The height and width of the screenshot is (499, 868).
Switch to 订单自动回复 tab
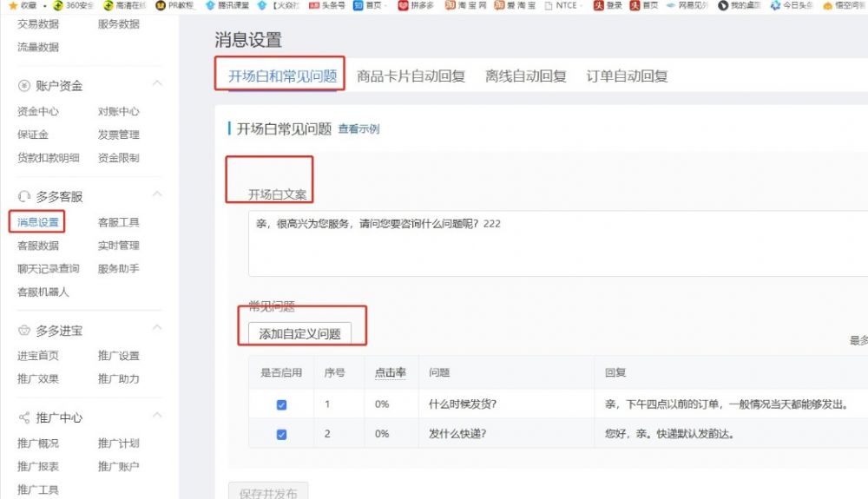coord(627,76)
